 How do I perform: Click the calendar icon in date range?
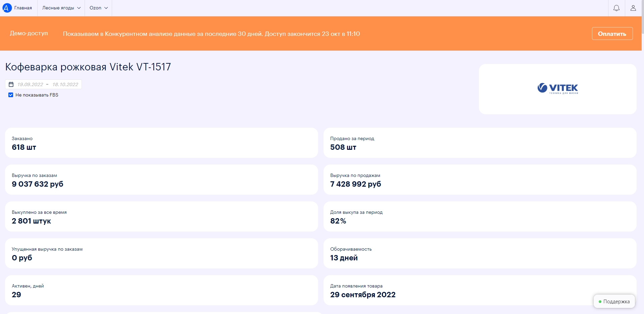[x=11, y=84]
